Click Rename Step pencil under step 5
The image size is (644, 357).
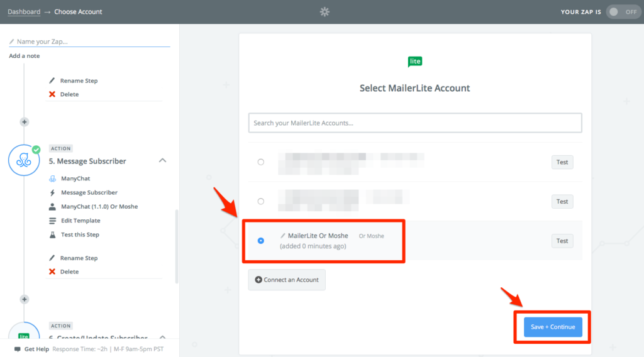pos(52,258)
